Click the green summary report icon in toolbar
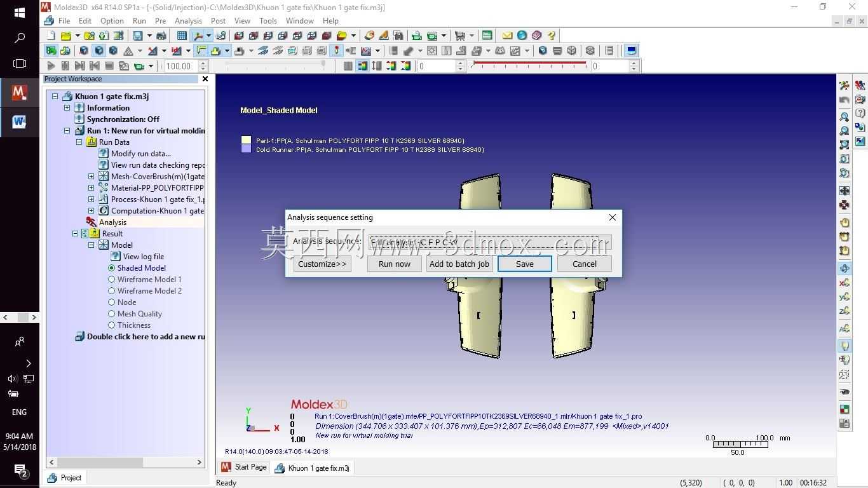Screen dimensions: 868x488 click(487, 36)
